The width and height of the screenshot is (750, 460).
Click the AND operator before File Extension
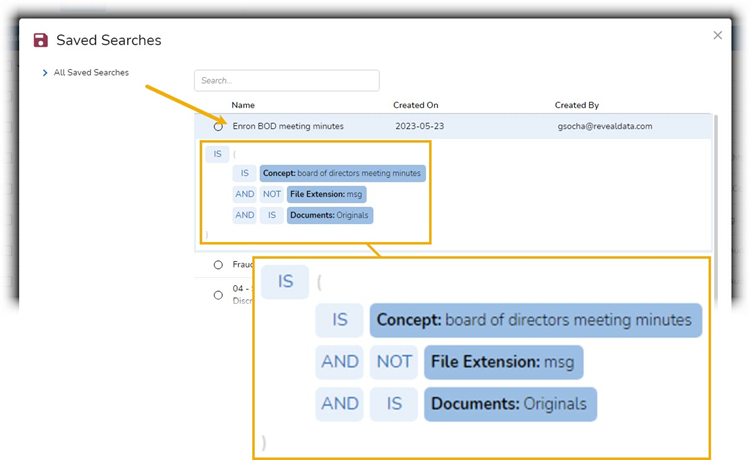244,194
